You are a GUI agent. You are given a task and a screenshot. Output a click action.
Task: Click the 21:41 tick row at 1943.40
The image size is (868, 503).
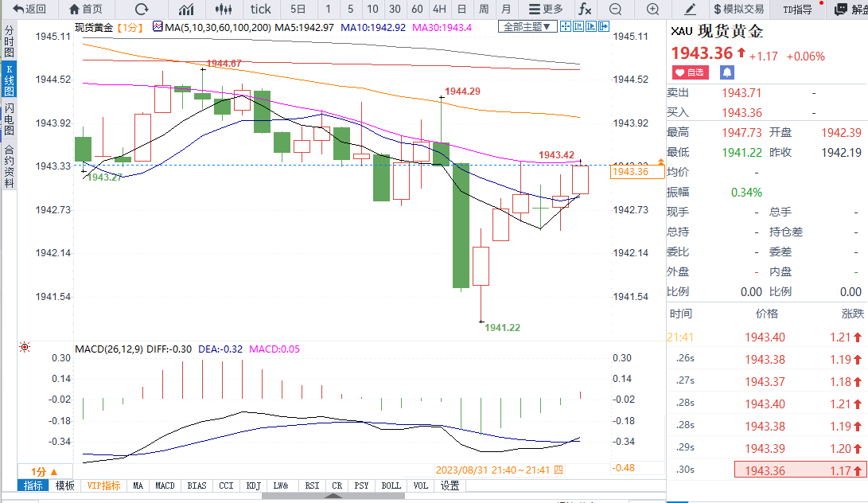click(767, 337)
